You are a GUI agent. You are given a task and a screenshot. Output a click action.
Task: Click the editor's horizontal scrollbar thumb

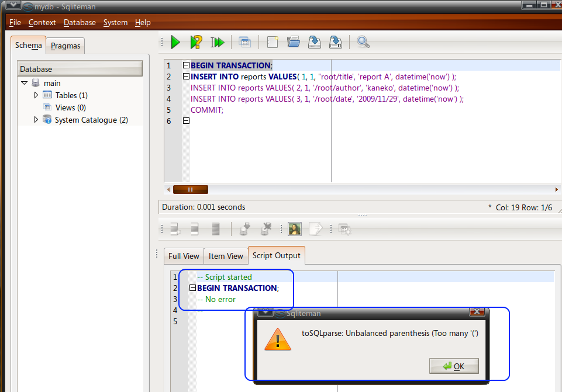coord(190,189)
